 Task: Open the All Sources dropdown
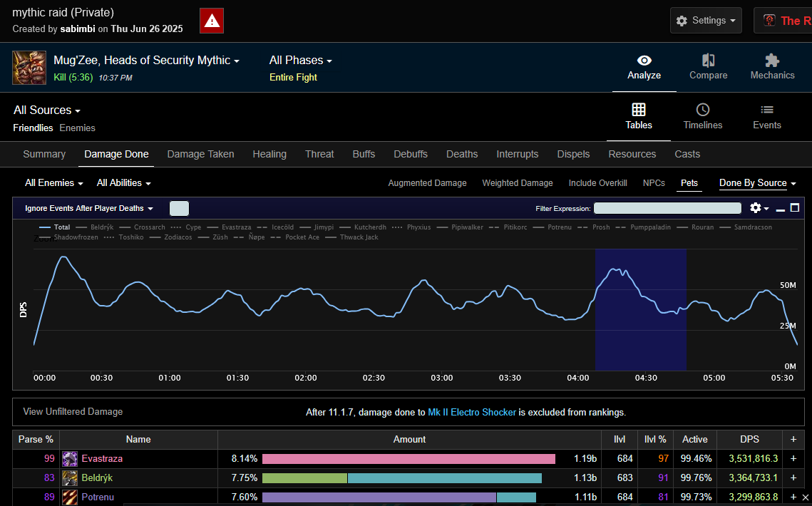coord(47,110)
